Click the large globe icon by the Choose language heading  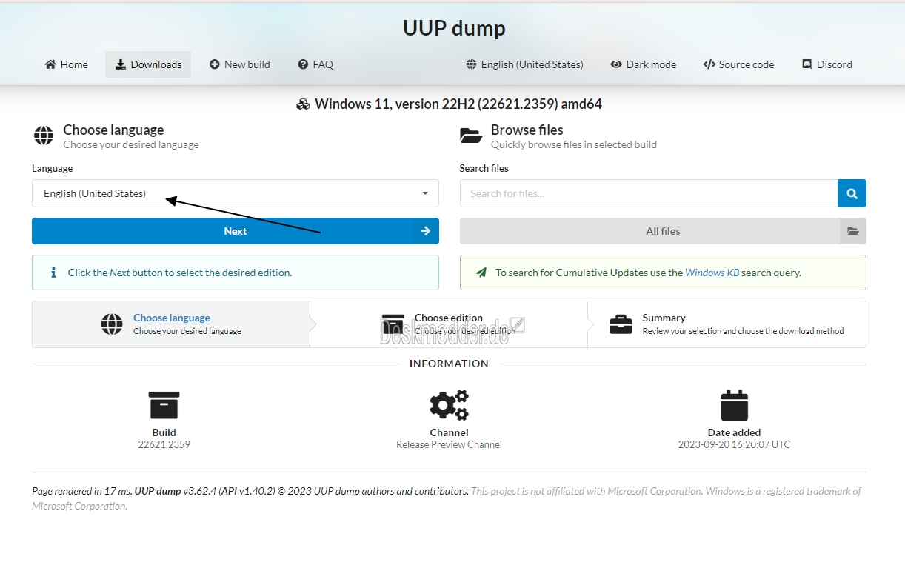tap(44, 136)
